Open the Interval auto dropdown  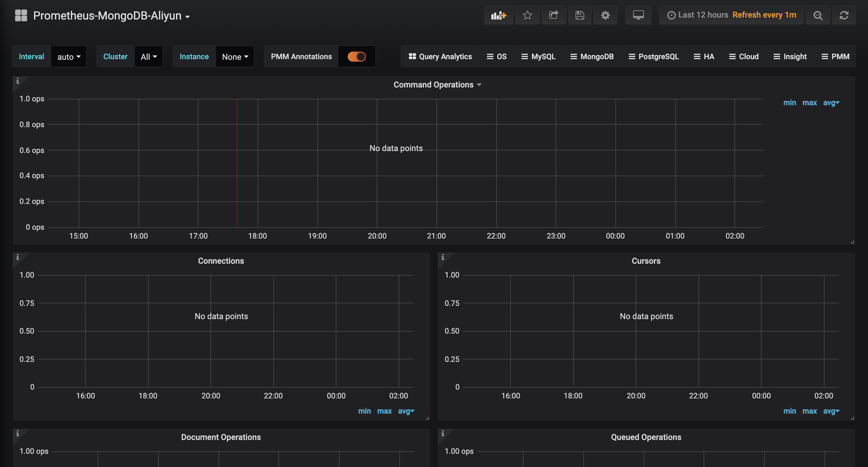click(x=69, y=57)
